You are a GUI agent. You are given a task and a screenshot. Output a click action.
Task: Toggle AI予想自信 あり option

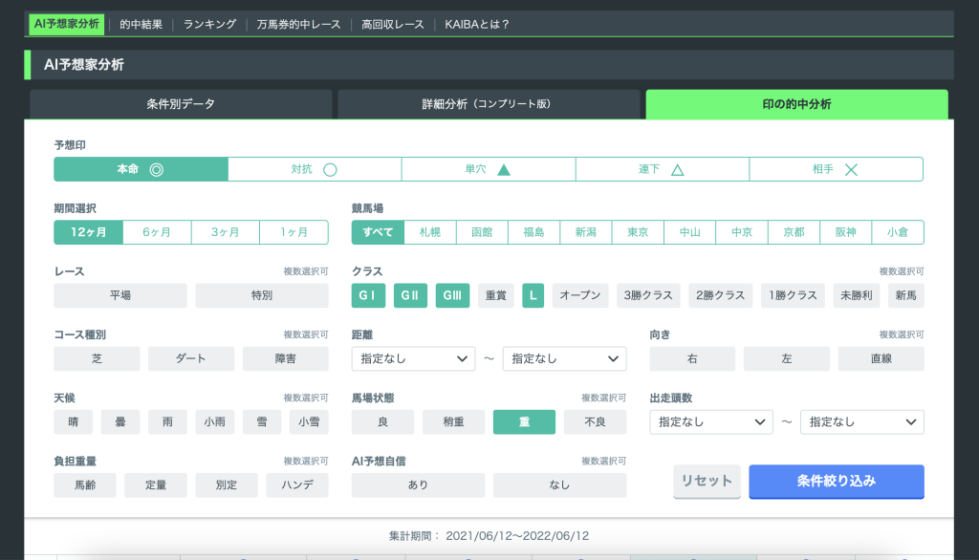(x=418, y=485)
